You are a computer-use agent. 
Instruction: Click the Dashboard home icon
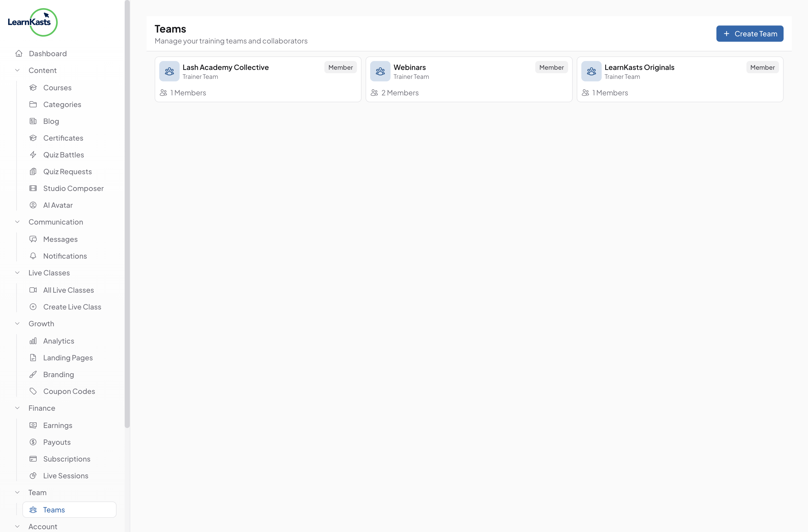point(19,54)
